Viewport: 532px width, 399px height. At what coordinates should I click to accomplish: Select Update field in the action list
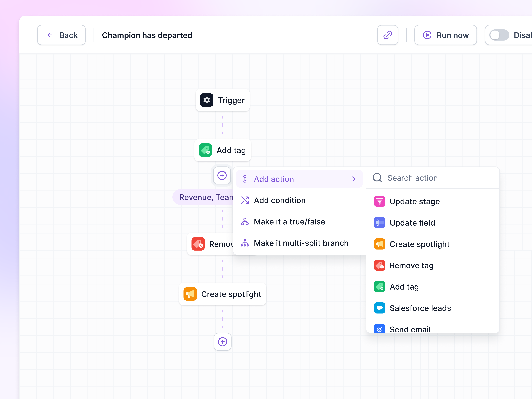click(x=412, y=223)
